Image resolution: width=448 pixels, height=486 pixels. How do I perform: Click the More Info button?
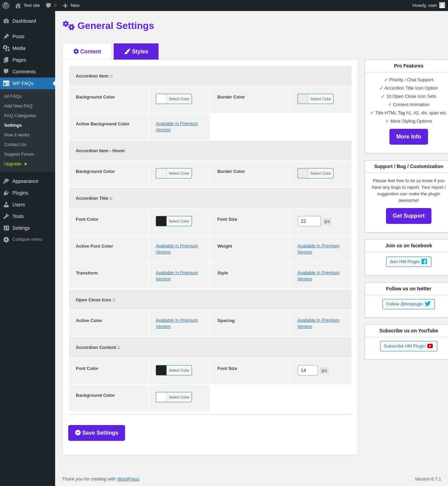click(409, 137)
